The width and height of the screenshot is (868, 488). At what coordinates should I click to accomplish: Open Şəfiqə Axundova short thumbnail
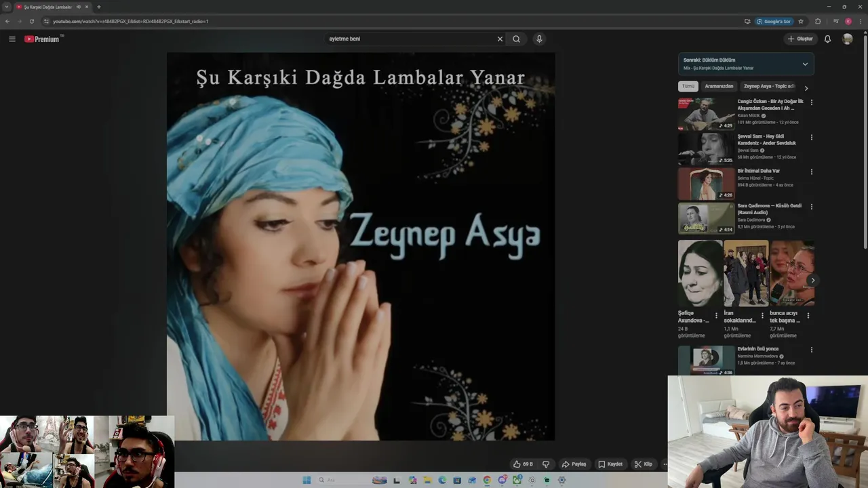tap(700, 273)
